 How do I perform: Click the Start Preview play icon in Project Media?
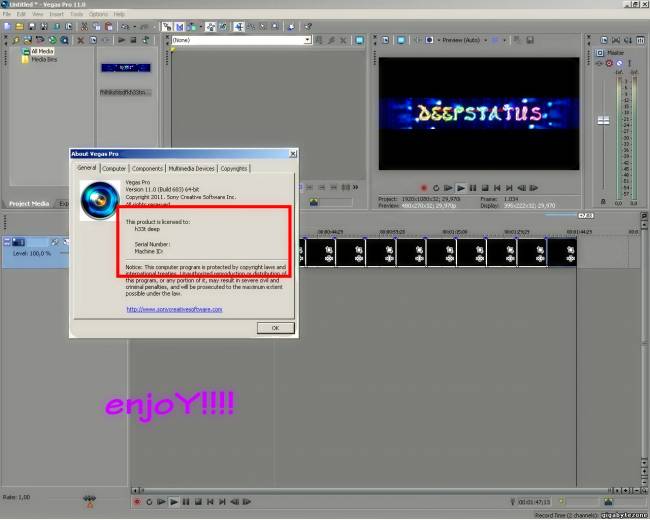pyautogui.click(x=121, y=40)
